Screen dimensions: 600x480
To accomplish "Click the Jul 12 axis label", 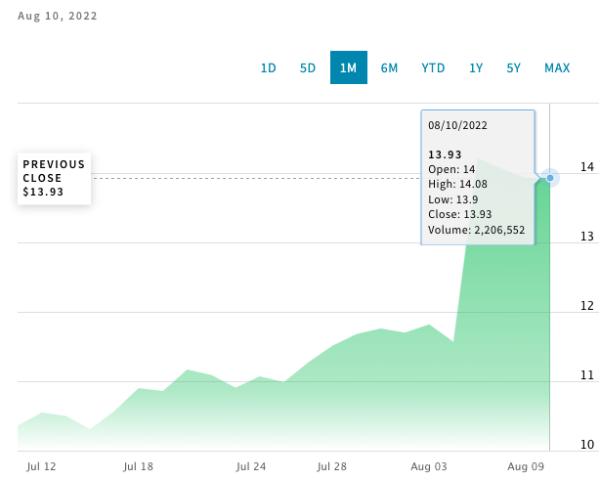I will pyautogui.click(x=41, y=467).
